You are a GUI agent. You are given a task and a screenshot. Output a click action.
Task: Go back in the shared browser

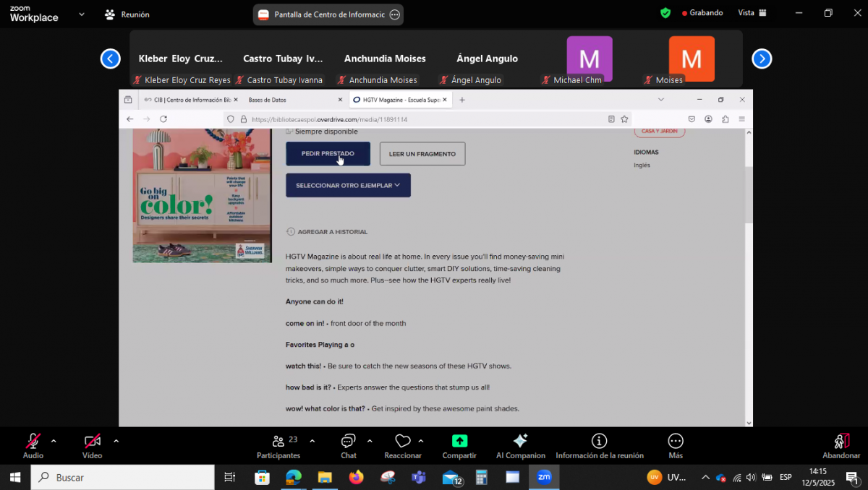pyautogui.click(x=129, y=119)
